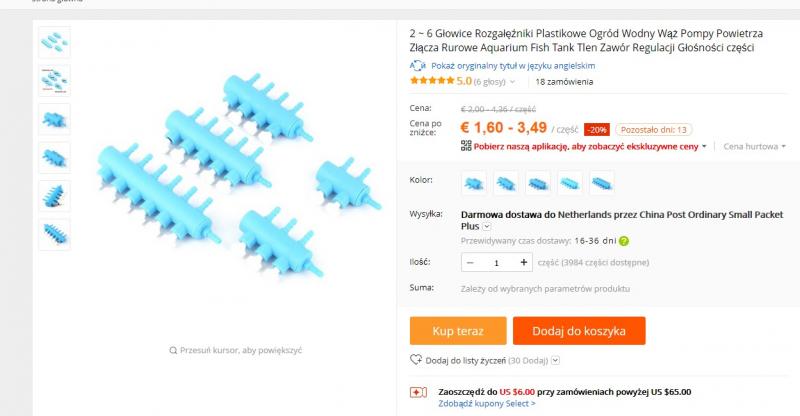This screenshot has height=416, width=800.
Task: Choose the third color variant
Action: (x=538, y=182)
